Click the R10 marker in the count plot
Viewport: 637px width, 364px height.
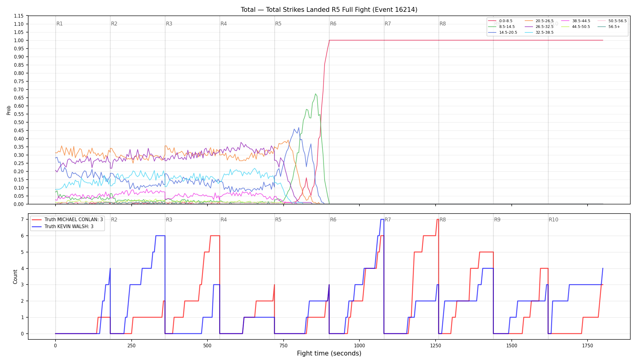pos(553,220)
